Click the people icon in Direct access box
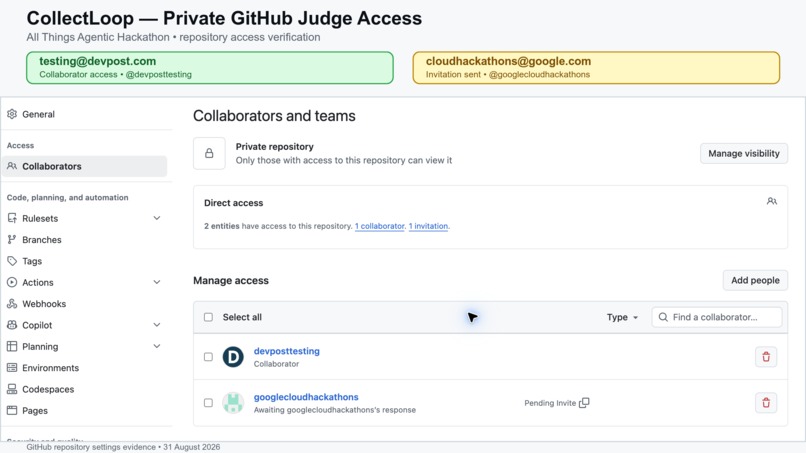The height and width of the screenshot is (453, 806). 772,201
